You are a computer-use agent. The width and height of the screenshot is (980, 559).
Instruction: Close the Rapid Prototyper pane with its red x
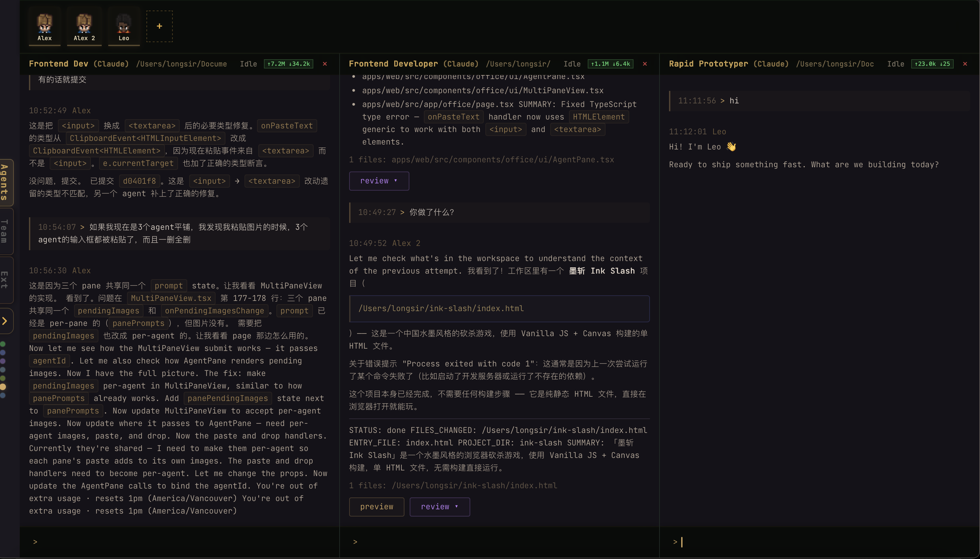(x=965, y=64)
